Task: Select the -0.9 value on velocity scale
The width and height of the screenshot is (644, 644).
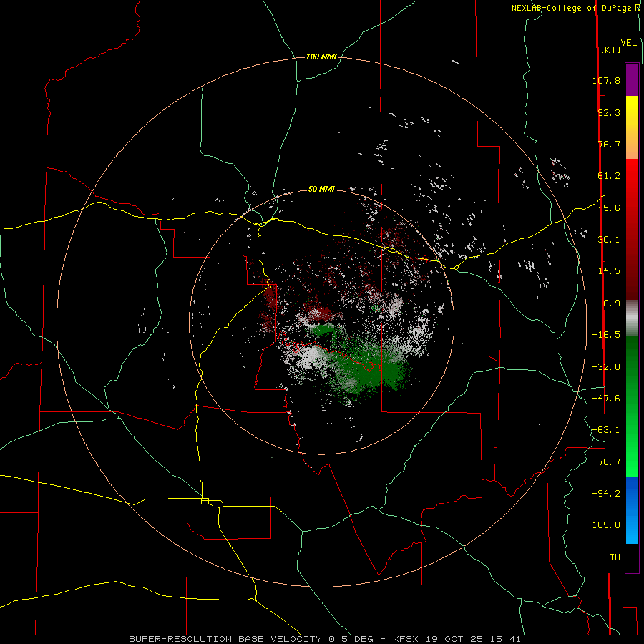Action: [609, 303]
